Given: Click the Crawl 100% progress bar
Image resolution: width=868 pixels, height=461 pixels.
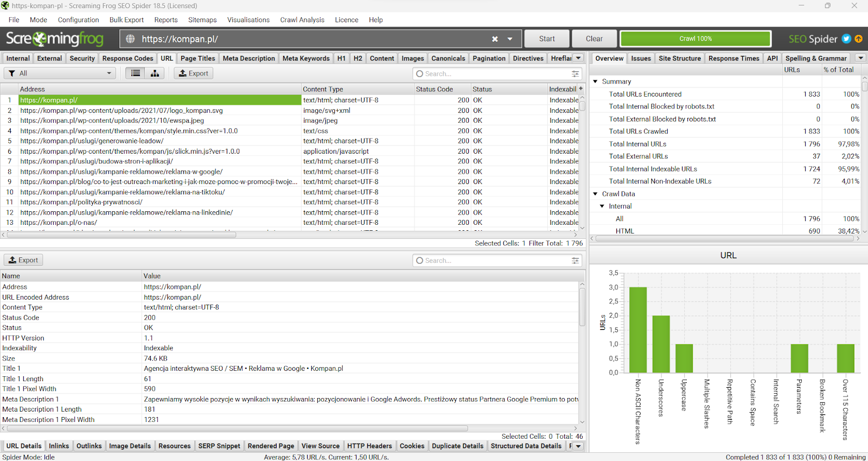Looking at the screenshot, I should pos(695,39).
